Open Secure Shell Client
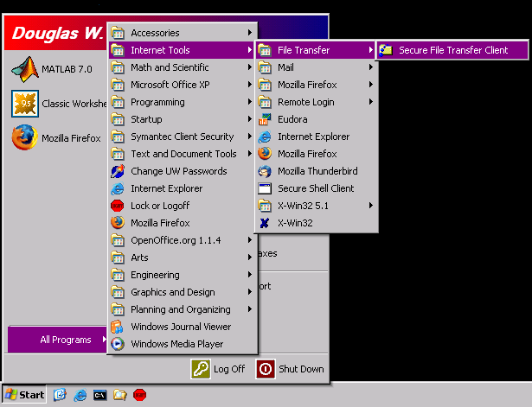Viewport: 532px width, 407px height. [x=315, y=188]
